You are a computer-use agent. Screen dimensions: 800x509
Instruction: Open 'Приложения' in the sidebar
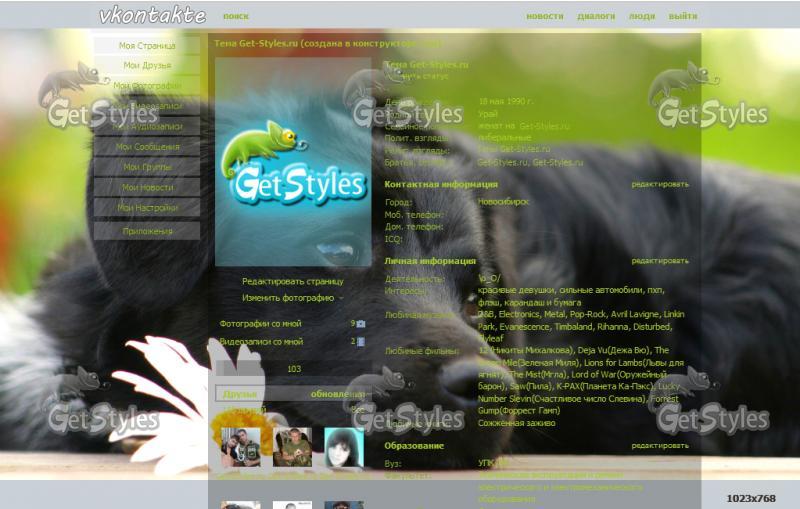(147, 231)
